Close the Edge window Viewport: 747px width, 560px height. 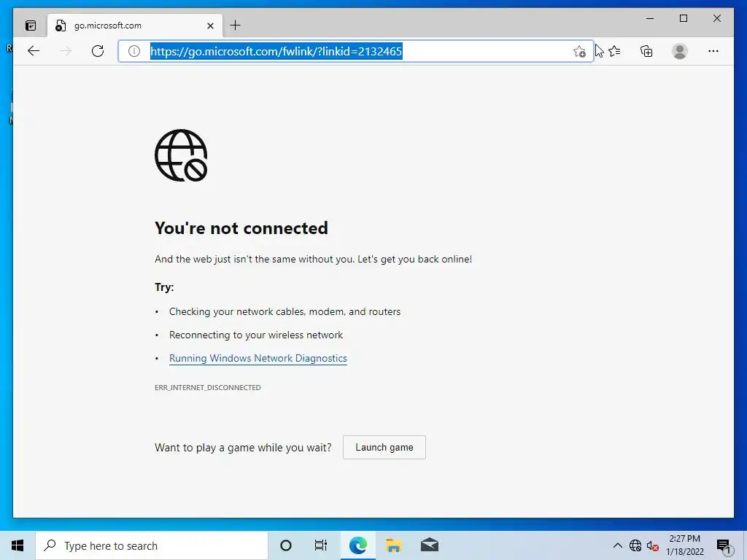pyautogui.click(x=716, y=18)
